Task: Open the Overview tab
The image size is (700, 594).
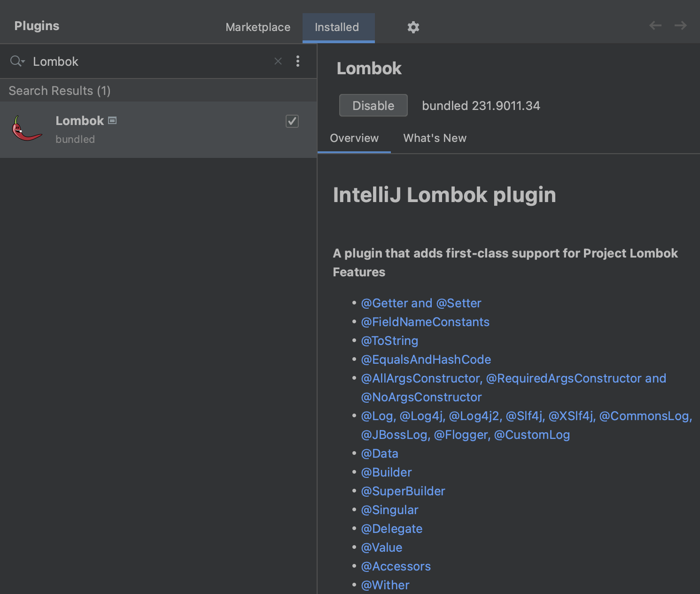Action: [x=354, y=138]
